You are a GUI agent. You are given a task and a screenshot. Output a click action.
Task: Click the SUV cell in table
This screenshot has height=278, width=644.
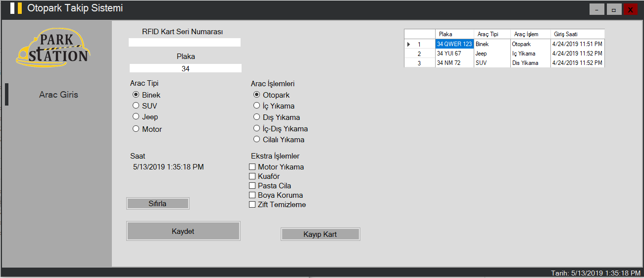(x=493, y=63)
